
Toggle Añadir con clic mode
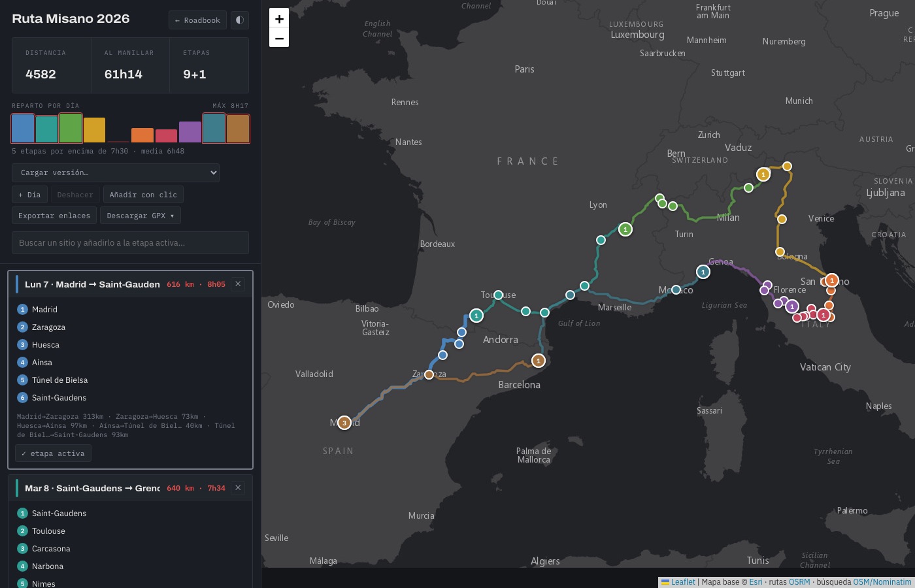point(143,195)
